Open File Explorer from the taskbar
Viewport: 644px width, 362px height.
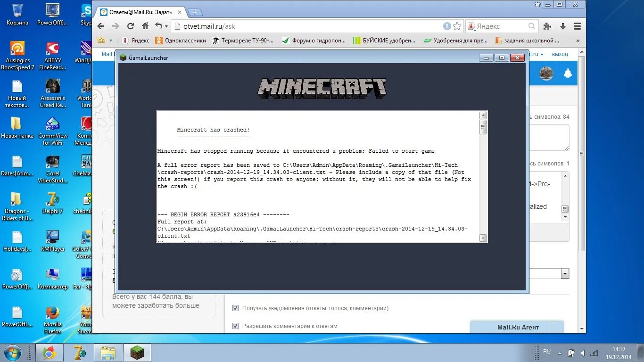pyautogui.click(x=108, y=353)
